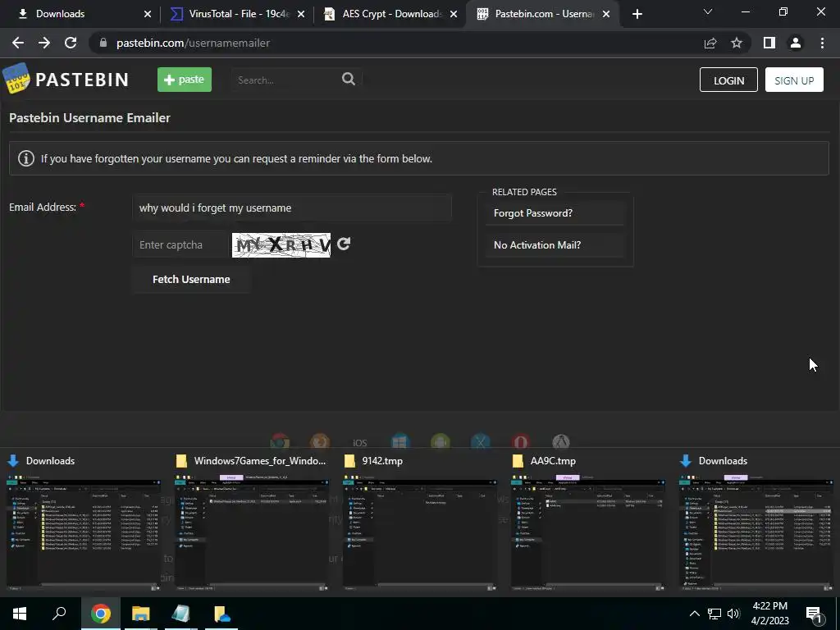Open Windows taskbar search

click(59, 614)
